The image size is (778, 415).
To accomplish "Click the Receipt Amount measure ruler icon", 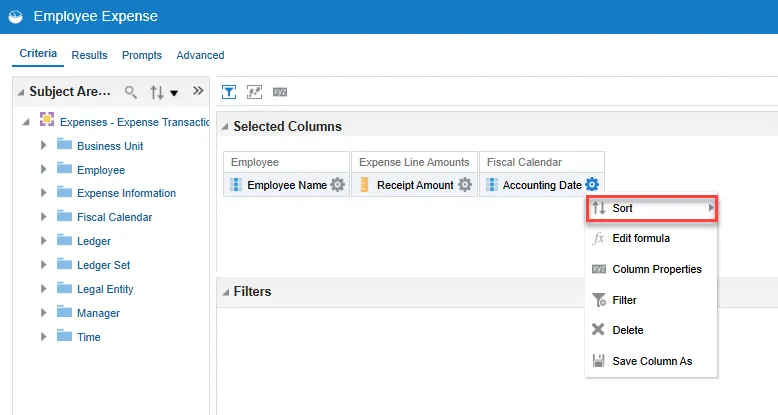I will point(364,185).
